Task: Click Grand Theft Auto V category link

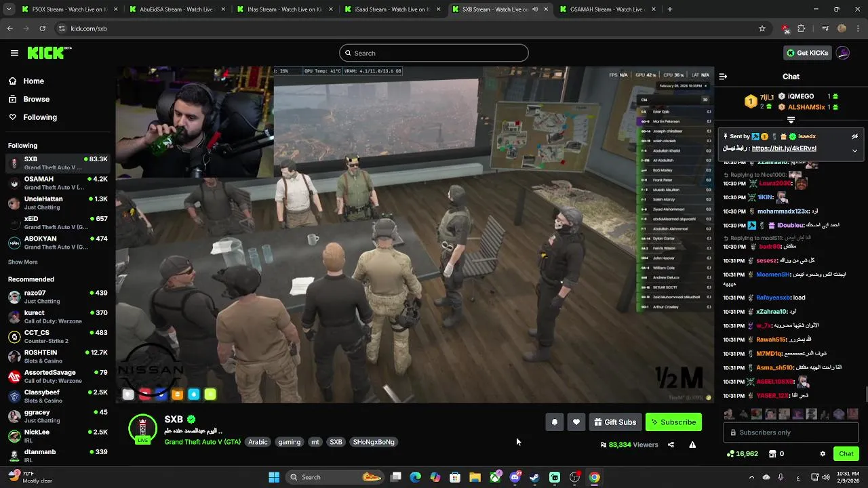Action: 202,442
